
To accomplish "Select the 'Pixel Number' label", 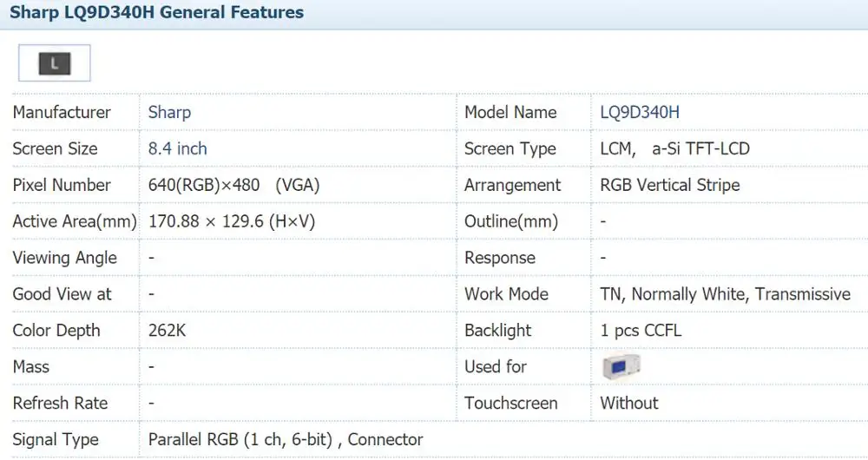I will point(62,185).
